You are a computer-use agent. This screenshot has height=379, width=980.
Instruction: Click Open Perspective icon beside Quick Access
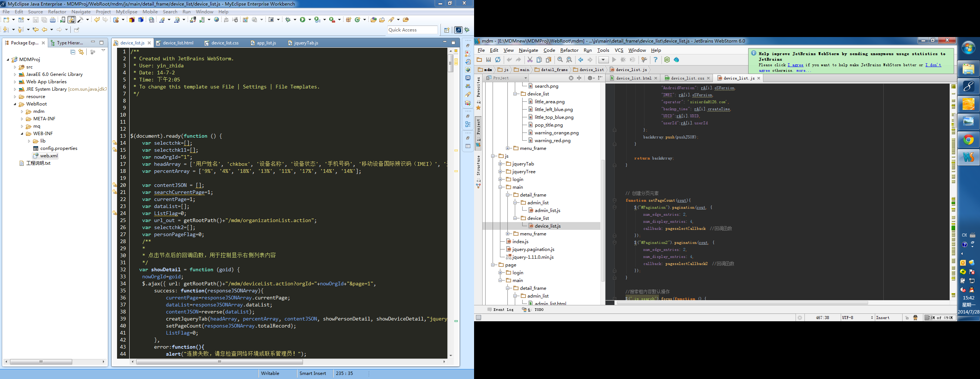[447, 30]
